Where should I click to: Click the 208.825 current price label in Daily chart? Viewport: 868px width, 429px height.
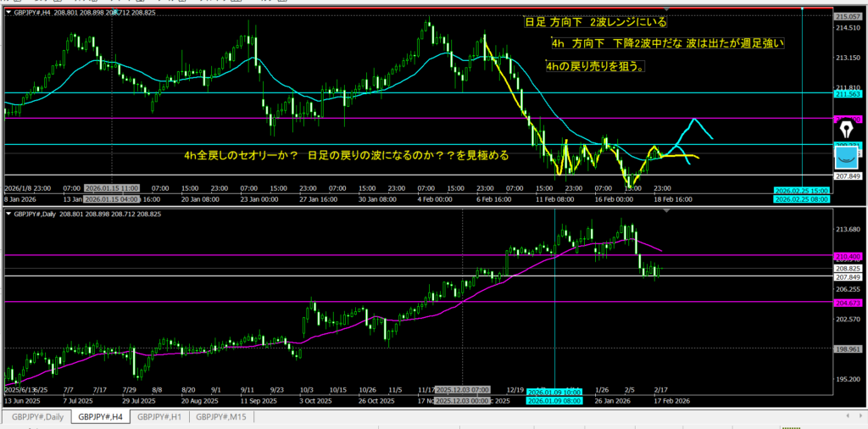pos(848,268)
